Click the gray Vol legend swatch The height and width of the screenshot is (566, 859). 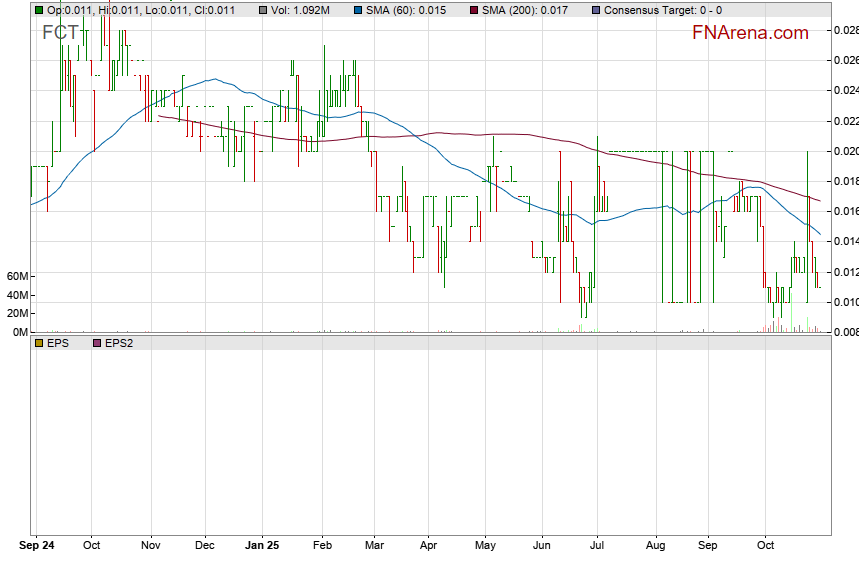click(x=262, y=10)
